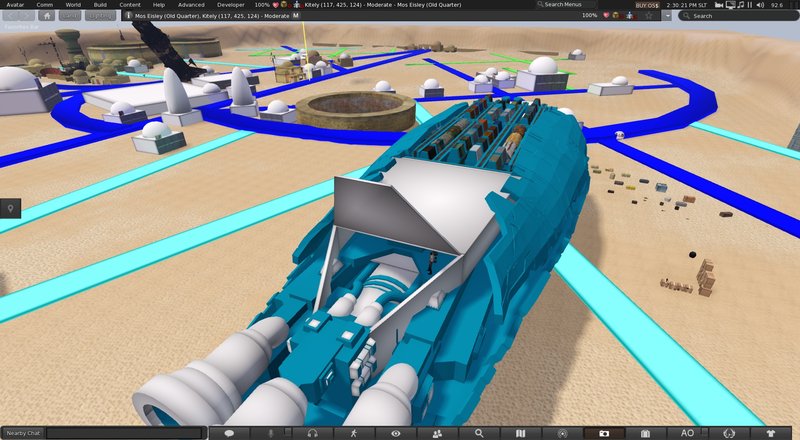Open the inventory suitcase icon
This screenshot has height=440, width=800.
[x=645, y=433]
